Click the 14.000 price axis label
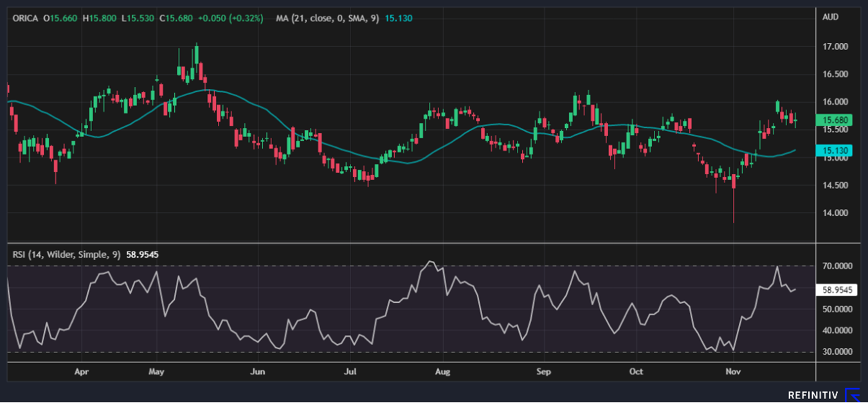Image resolution: width=868 pixels, height=403 pixels. (835, 213)
